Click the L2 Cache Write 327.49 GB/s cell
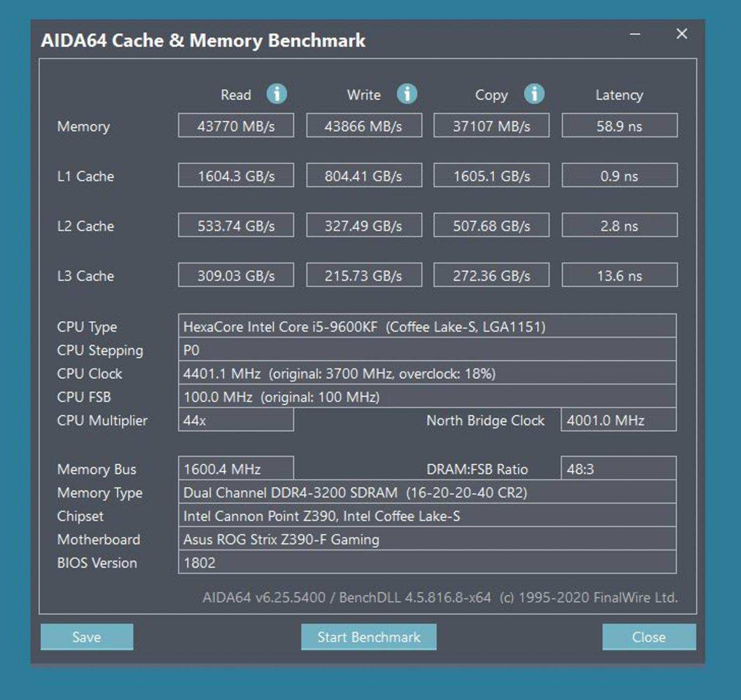The height and width of the screenshot is (700, 741). point(364,226)
